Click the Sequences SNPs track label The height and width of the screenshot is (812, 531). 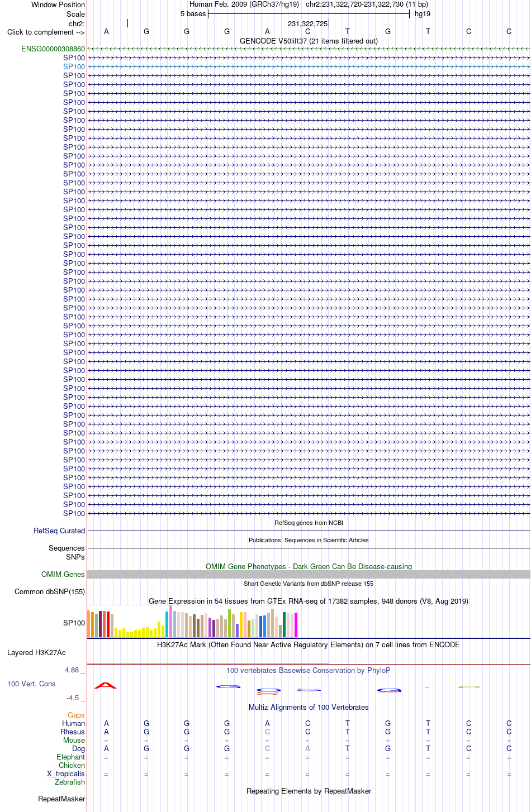pos(67,552)
